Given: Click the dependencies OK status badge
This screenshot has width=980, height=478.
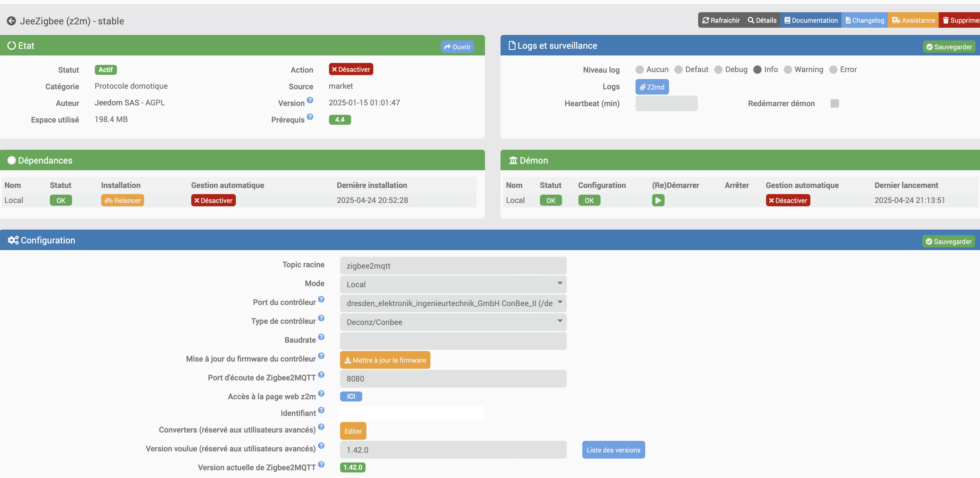Looking at the screenshot, I should pos(61,200).
